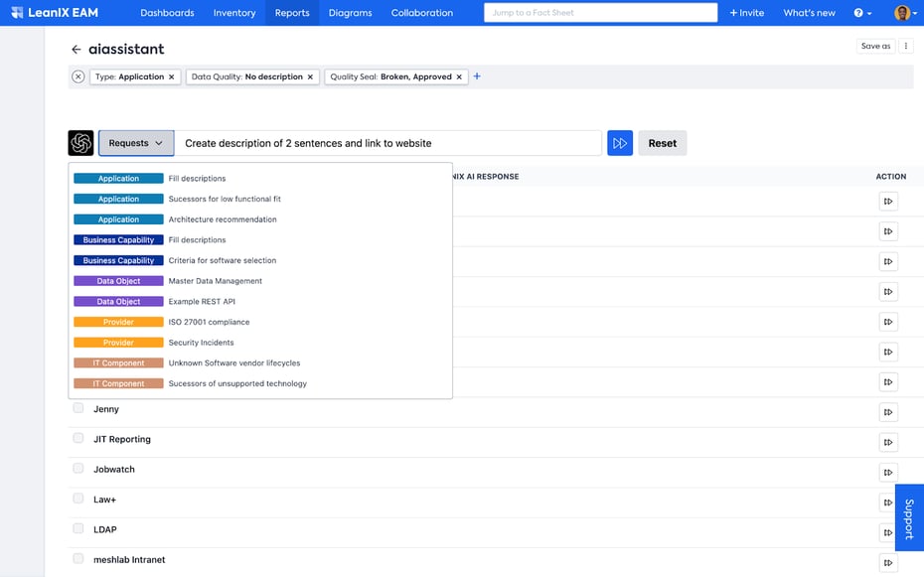
Task: Open the Requests dropdown
Action: (135, 142)
